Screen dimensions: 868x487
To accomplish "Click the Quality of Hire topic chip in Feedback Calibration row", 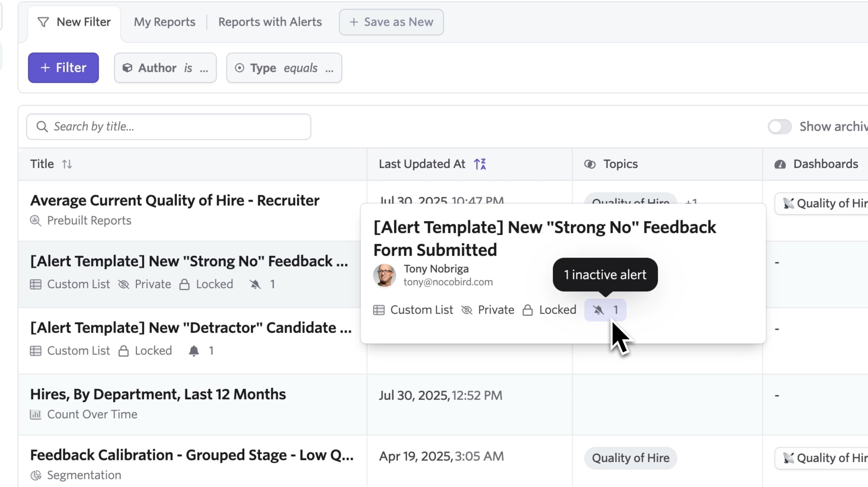I will pyautogui.click(x=630, y=458).
